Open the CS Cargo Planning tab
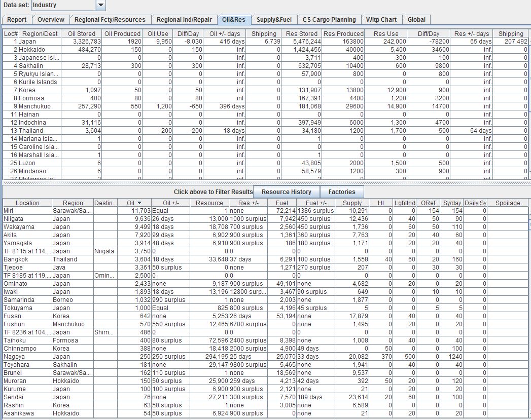This screenshot has width=531, height=420. coord(329,20)
